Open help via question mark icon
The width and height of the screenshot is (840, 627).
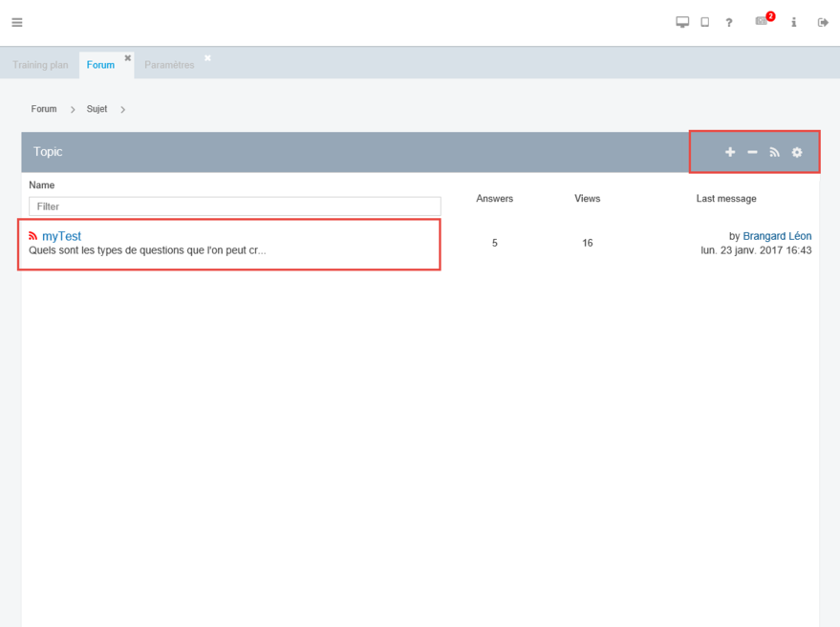pos(729,23)
